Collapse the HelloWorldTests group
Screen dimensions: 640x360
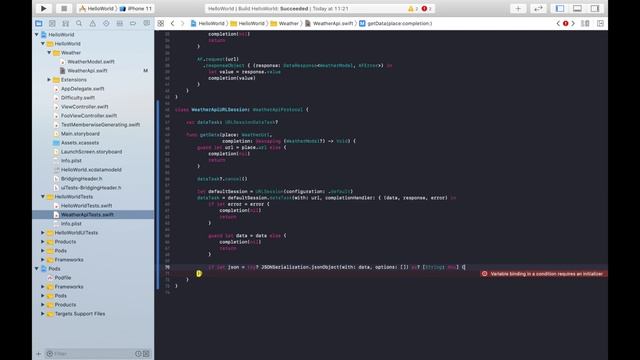pyautogui.click(x=43, y=197)
